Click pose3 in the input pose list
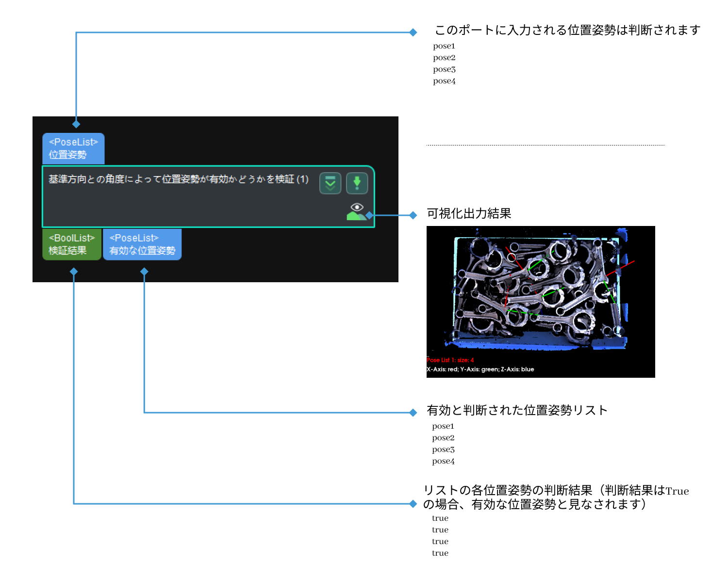This screenshot has width=728, height=579. pyautogui.click(x=444, y=69)
